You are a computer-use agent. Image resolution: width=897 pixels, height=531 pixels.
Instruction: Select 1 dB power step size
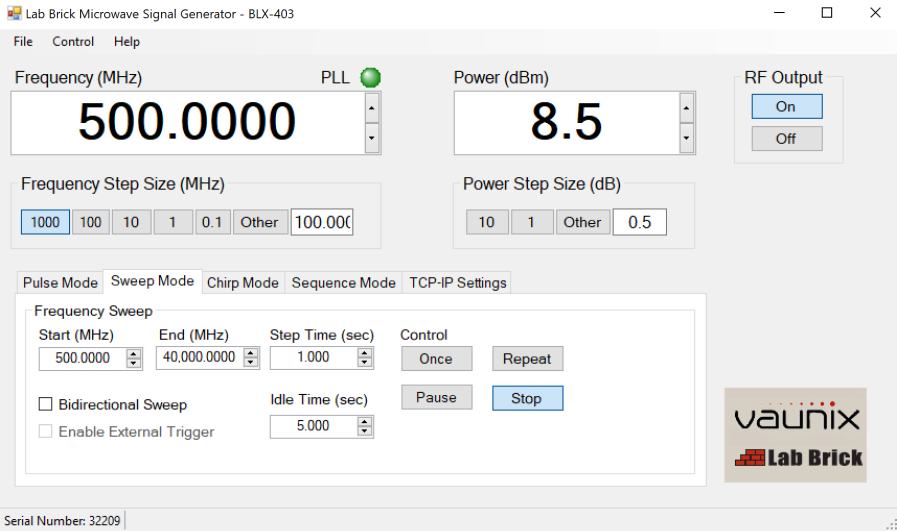pyautogui.click(x=531, y=222)
